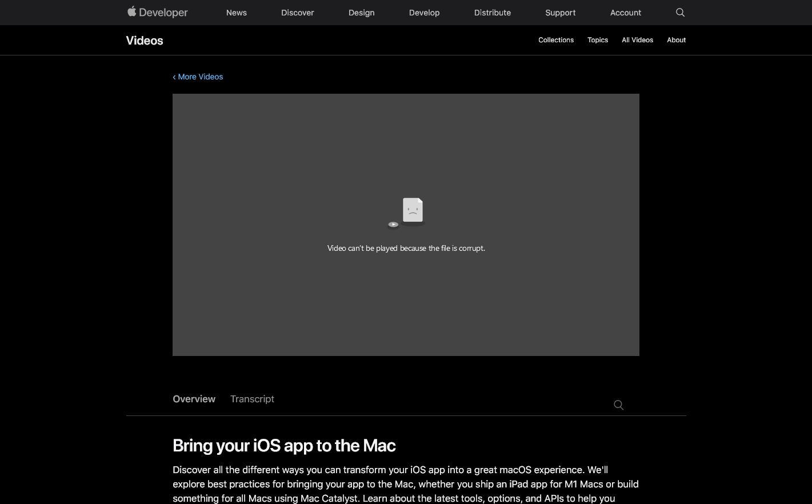Screen dimensions: 812x504
Task: Go to the Distribute section
Action: point(492,13)
